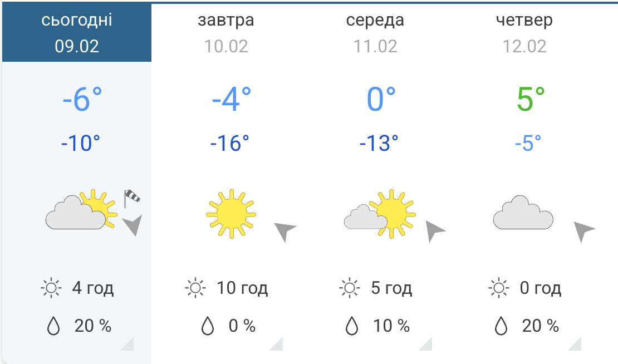Screen dimensions: 618x364
Task: Switch to the "завтра 10.02" tab
Action: 226,32
